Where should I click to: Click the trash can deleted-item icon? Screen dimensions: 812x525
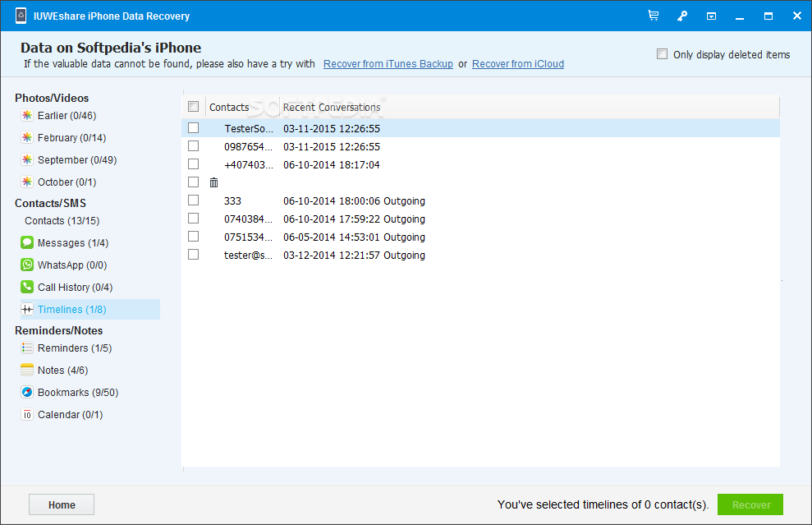click(213, 182)
